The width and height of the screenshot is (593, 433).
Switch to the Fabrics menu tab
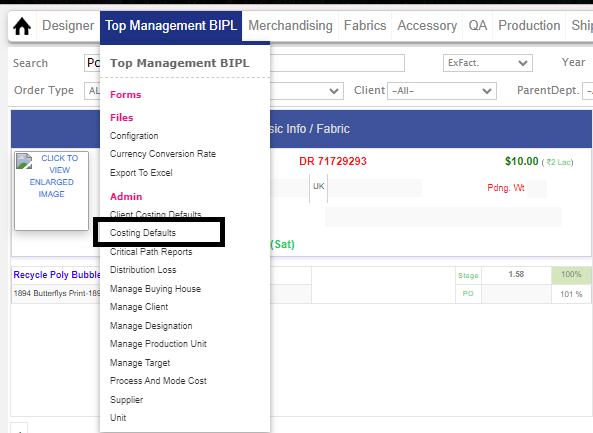365,26
